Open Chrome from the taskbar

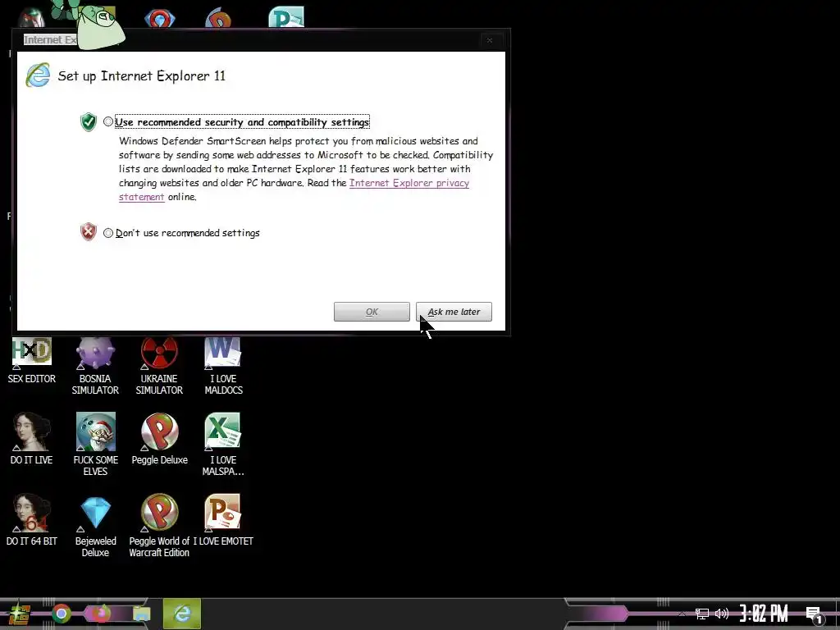[x=62, y=614]
